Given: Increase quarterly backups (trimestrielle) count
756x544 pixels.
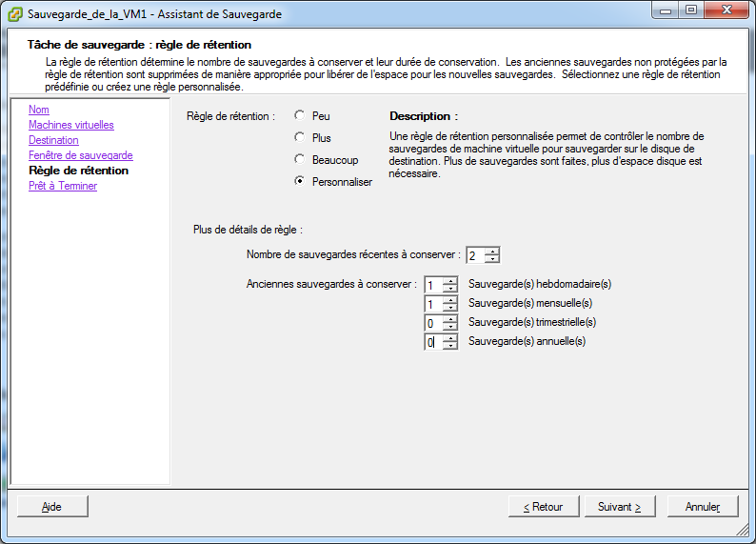Looking at the screenshot, I should pos(449,319).
